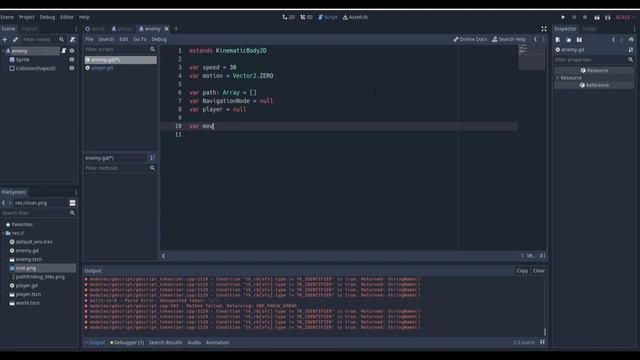Click the Reference class header
This screenshot has width=640, height=360.
point(594,85)
